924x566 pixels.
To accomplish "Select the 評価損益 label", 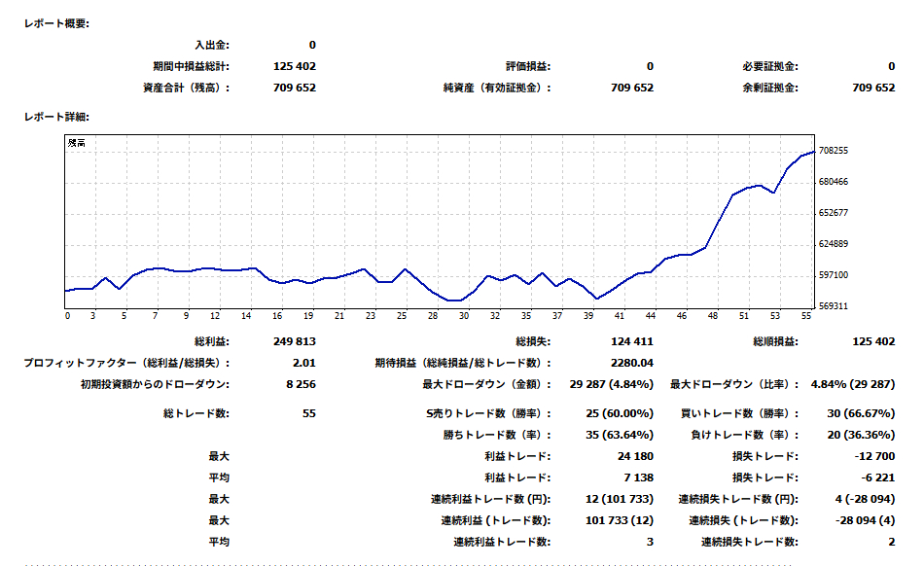I will coord(528,66).
